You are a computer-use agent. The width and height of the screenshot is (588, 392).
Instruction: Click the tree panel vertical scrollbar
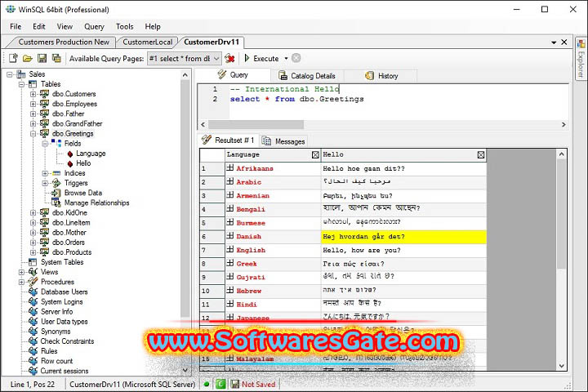tap(185, 198)
